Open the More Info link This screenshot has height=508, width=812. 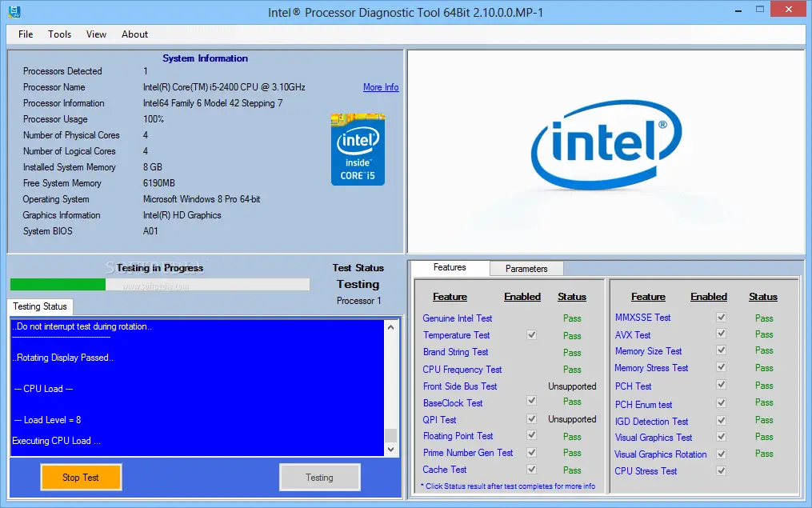pyautogui.click(x=381, y=87)
